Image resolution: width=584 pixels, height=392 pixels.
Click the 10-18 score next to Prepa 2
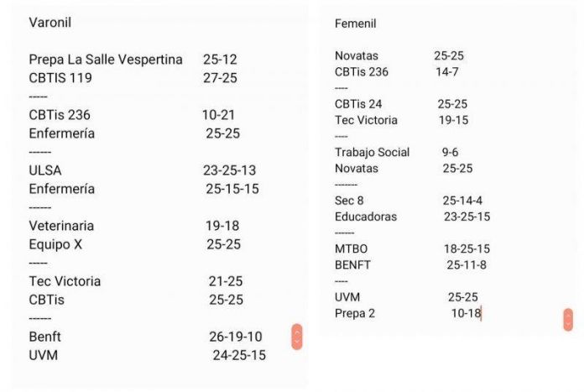[466, 313]
